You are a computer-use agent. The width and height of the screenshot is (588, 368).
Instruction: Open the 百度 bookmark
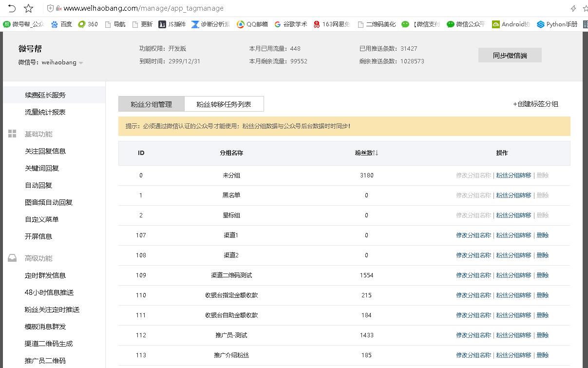point(61,24)
